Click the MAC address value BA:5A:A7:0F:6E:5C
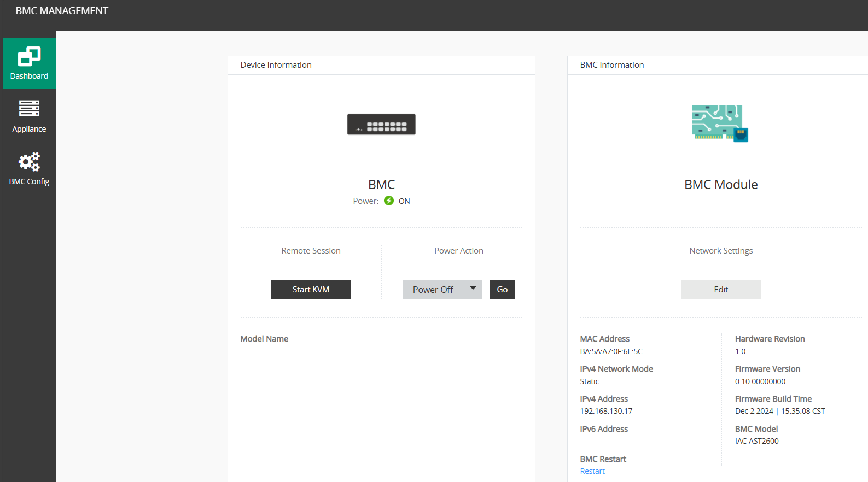 point(611,351)
